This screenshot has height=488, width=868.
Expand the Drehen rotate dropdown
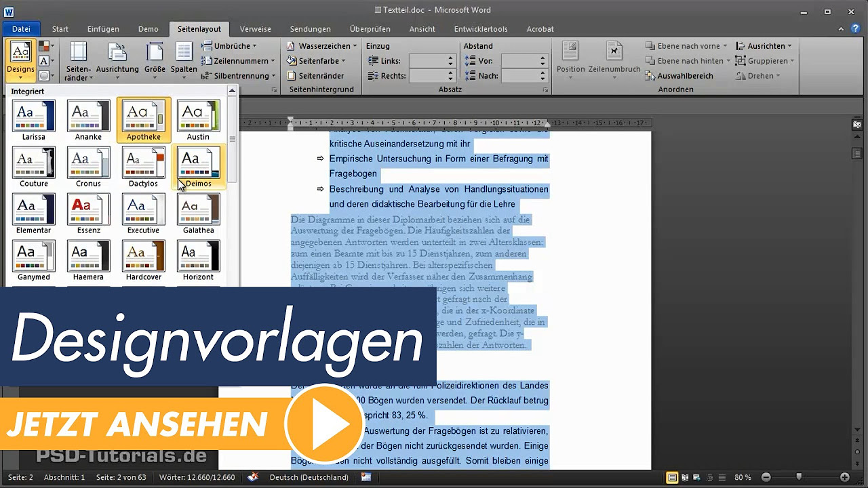point(758,76)
